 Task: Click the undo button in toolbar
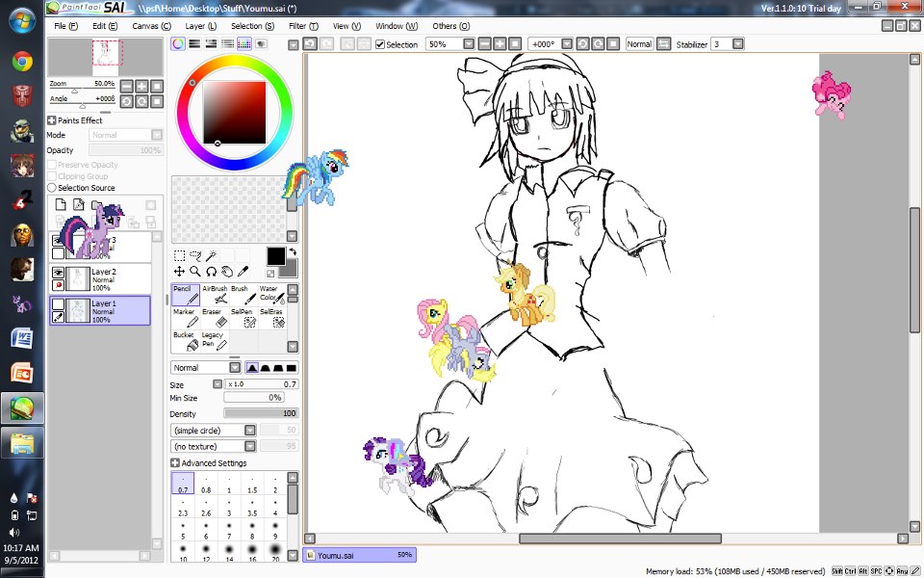tap(310, 44)
